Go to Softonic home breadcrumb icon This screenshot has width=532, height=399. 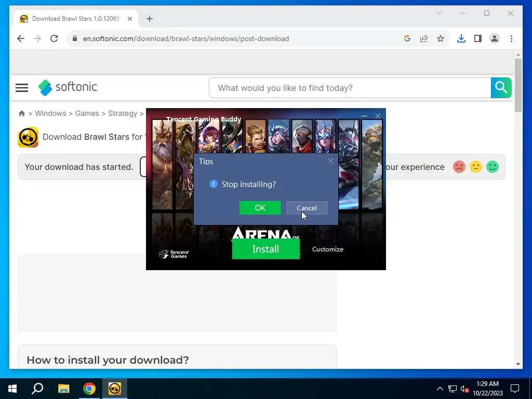(22, 113)
